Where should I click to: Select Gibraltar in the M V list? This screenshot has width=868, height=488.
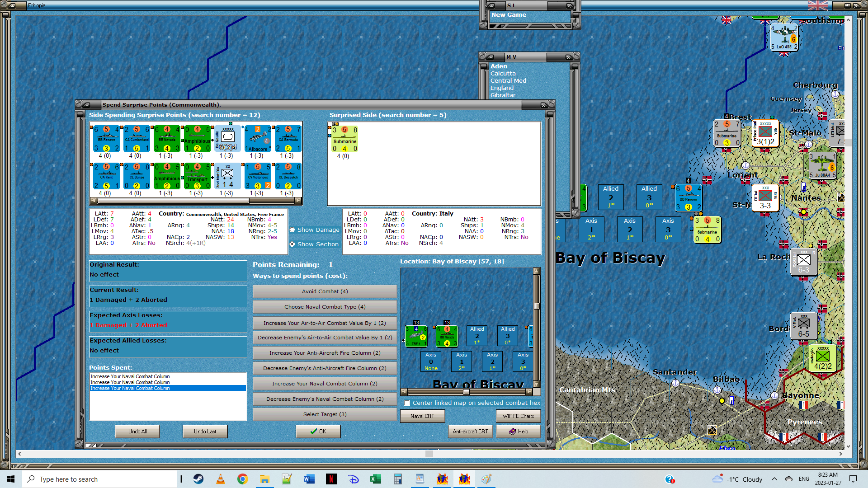coord(503,95)
